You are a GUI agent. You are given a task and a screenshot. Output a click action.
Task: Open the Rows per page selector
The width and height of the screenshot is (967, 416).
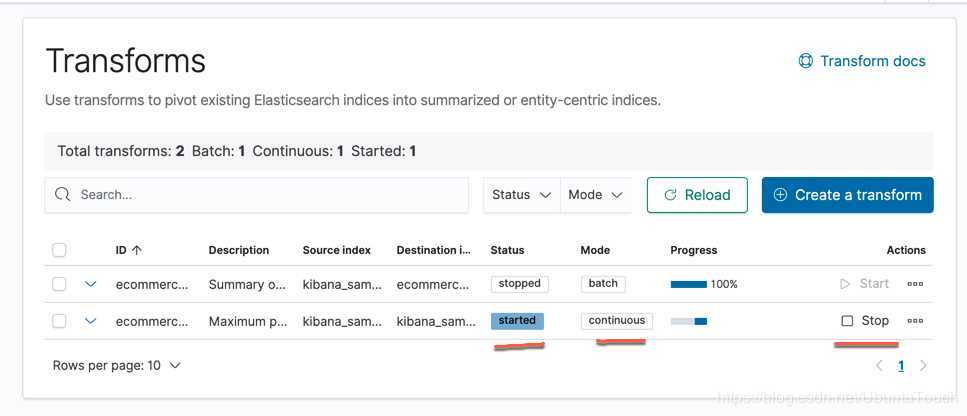click(x=116, y=366)
